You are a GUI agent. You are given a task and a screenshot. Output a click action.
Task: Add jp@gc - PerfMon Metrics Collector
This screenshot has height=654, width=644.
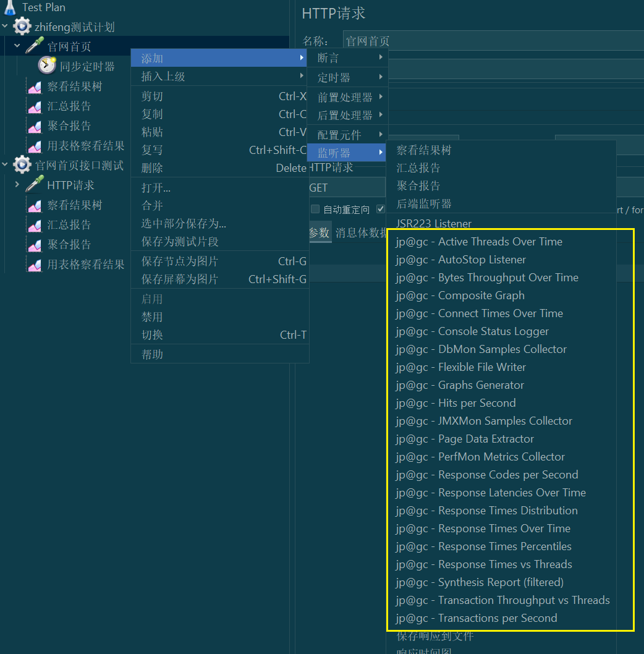pyautogui.click(x=501, y=457)
